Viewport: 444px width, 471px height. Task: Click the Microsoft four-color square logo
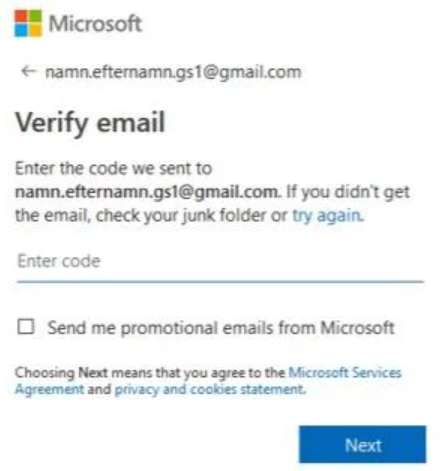(28, 23)
